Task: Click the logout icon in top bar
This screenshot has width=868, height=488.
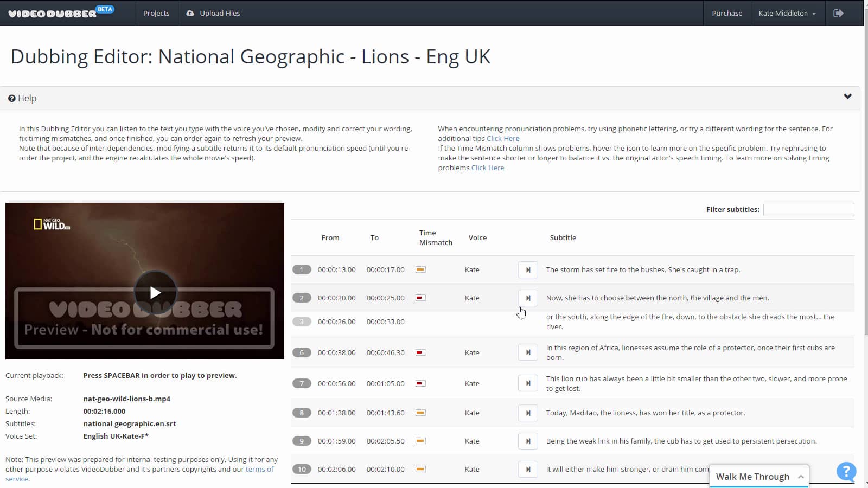Action: point(838,13)
